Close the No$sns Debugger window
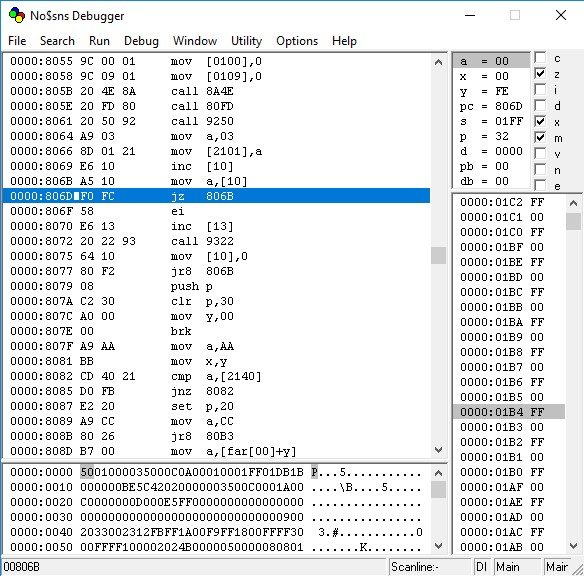 click(561, 15)
